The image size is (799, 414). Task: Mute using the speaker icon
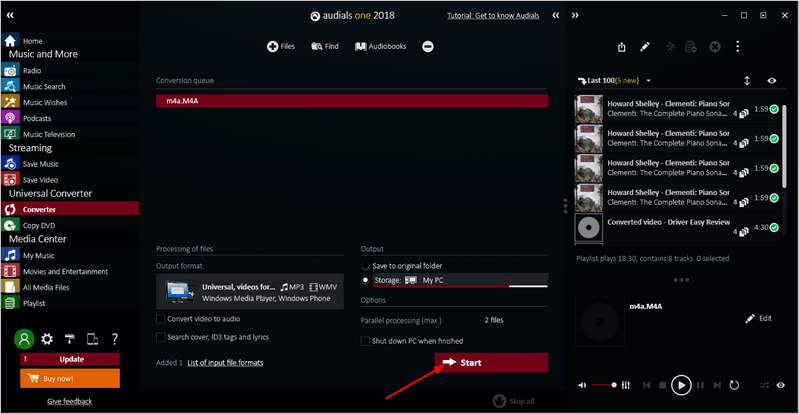pyautogui.click(x=582, y=385)
